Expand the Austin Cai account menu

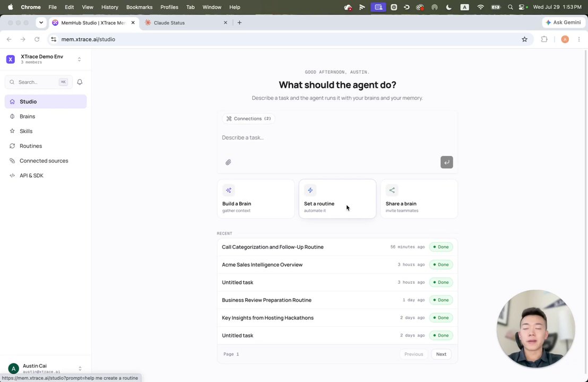click(80, 369)
